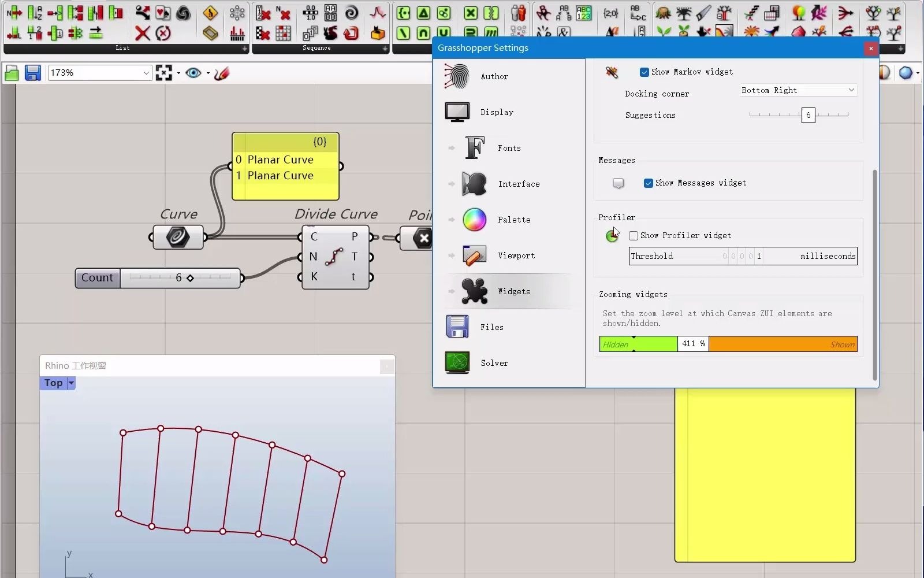Image resolution: width=924 pixels, height=578 pixels.
Task: Disable Show Markov widget checkbox
Action: point(644,72)
